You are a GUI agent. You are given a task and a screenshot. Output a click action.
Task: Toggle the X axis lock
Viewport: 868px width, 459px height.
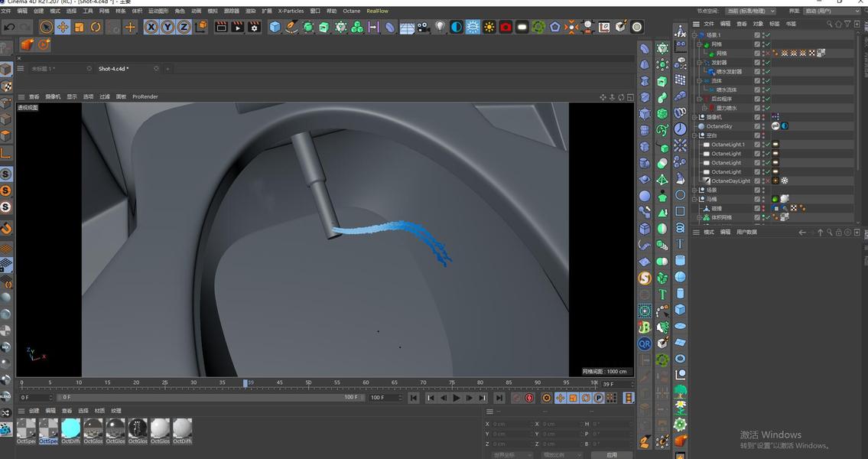pos(151,27)
